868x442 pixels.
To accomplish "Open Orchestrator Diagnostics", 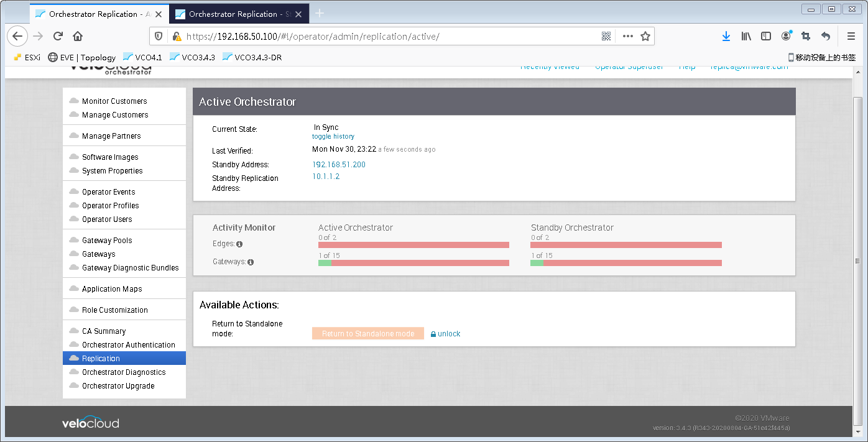I will coord(124,372).
